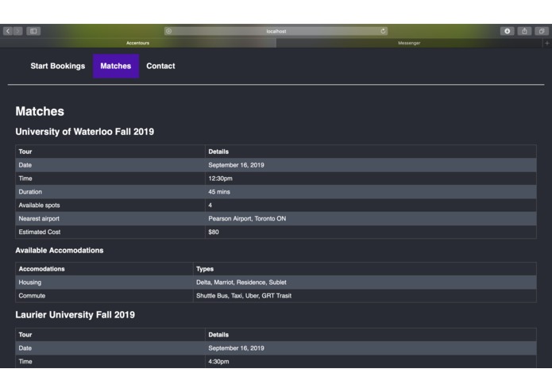Screen dimensions: 552x392
Task: Click the Estimated Cost label
Action: [x=40, y=232]
